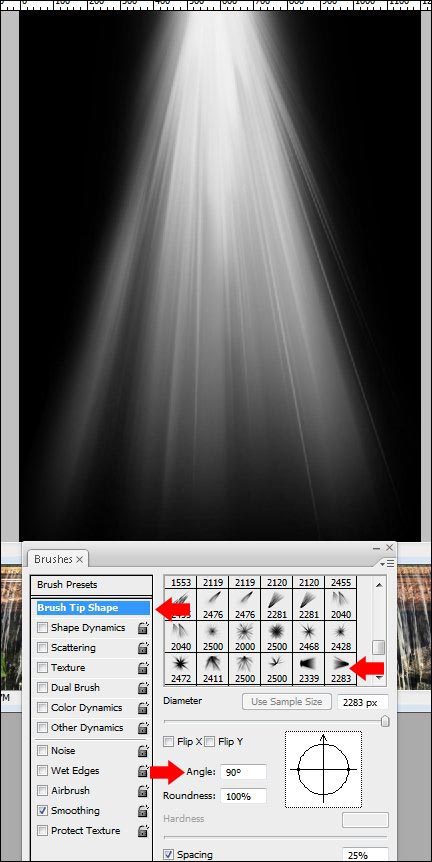Click brush list scroll down arrow
The width and height of the screenshot is (432, 862).
(x=379, y=678)
